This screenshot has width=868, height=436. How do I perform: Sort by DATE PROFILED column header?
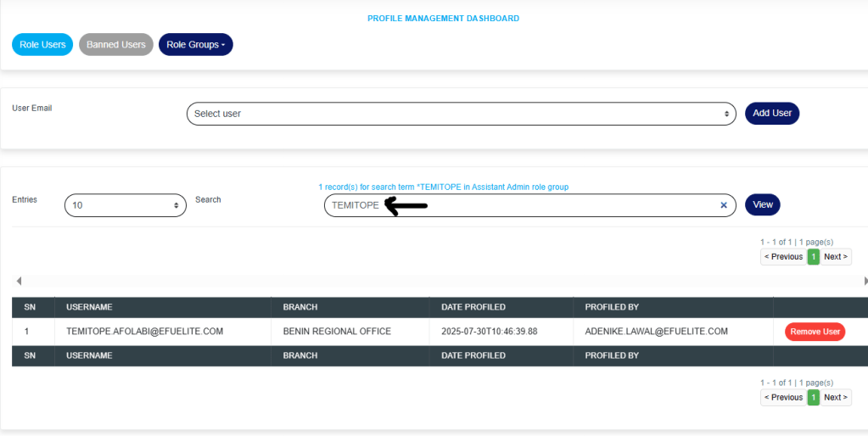(473, 307)
